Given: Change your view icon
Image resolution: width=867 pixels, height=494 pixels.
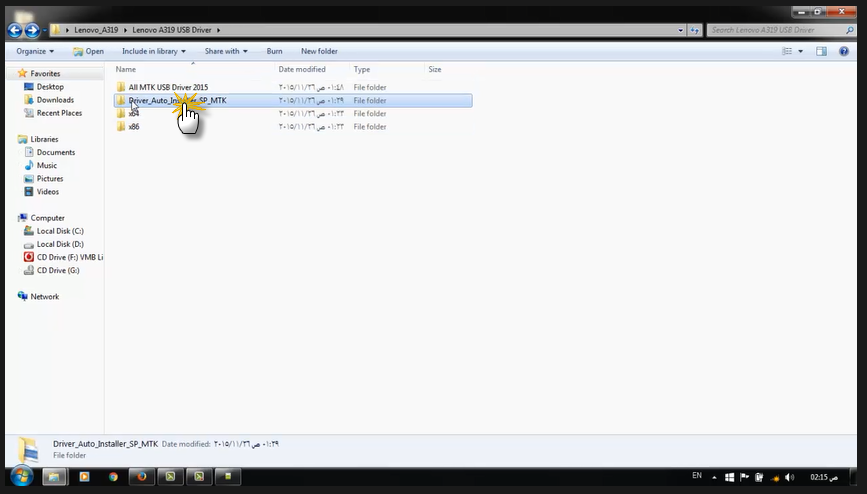Looking at the screenshot, I should (x=787, y=51).
